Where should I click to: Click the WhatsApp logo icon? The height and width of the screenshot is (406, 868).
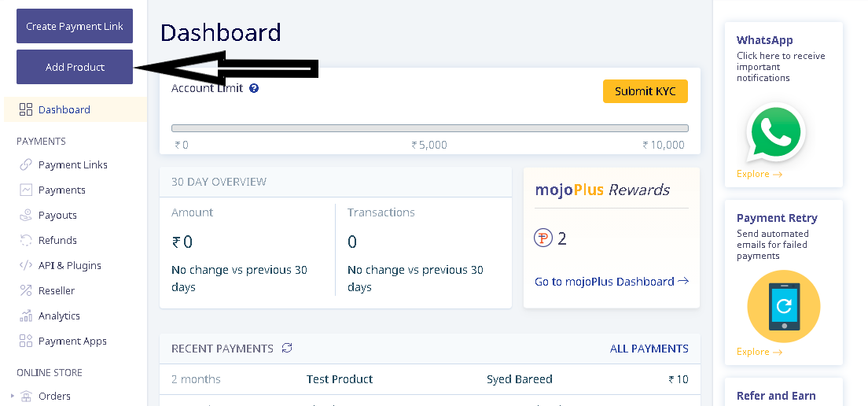(775, 132)
